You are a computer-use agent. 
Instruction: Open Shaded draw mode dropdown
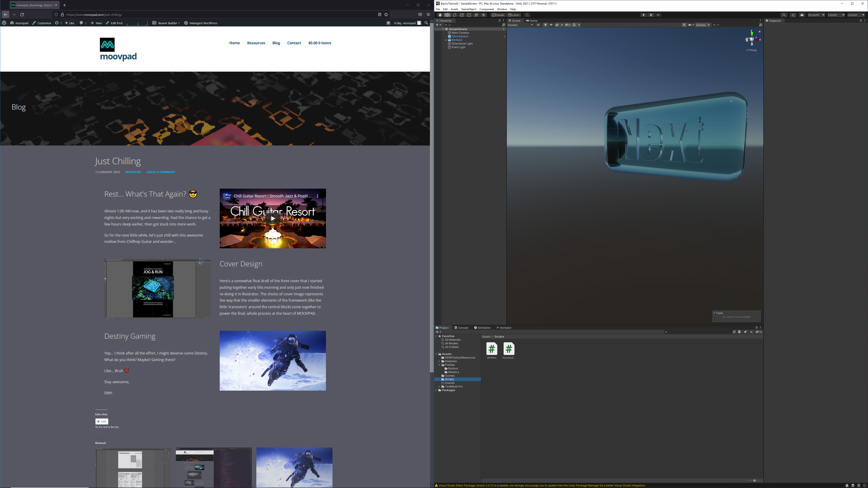(x=520, y=25)
